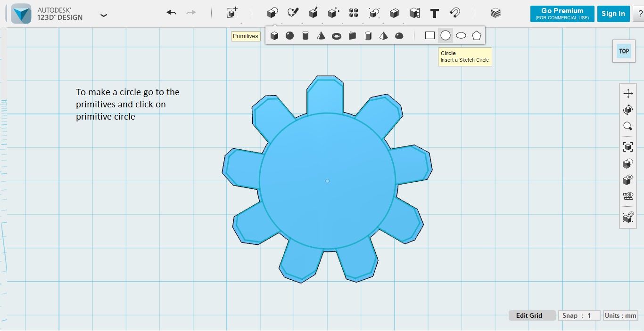Change the Snap value setting
Viewport: 644px width, 331px height.
tap(579, 315)
